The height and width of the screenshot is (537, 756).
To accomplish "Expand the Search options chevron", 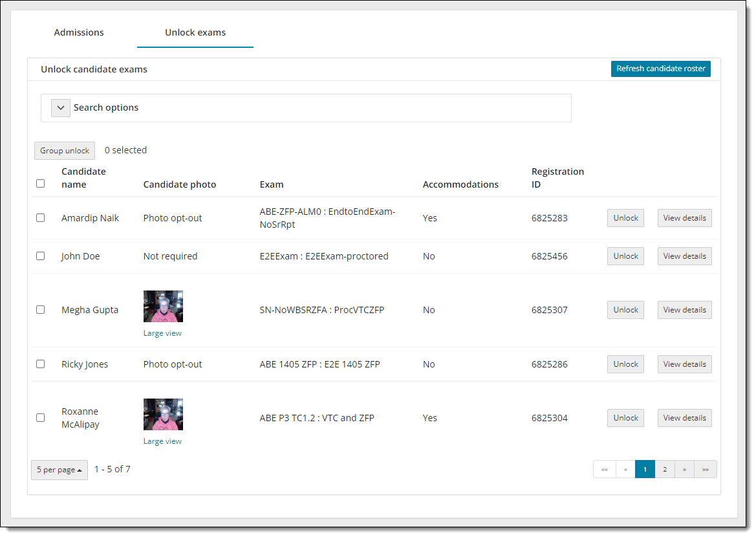I will click(x=61, y=108).
